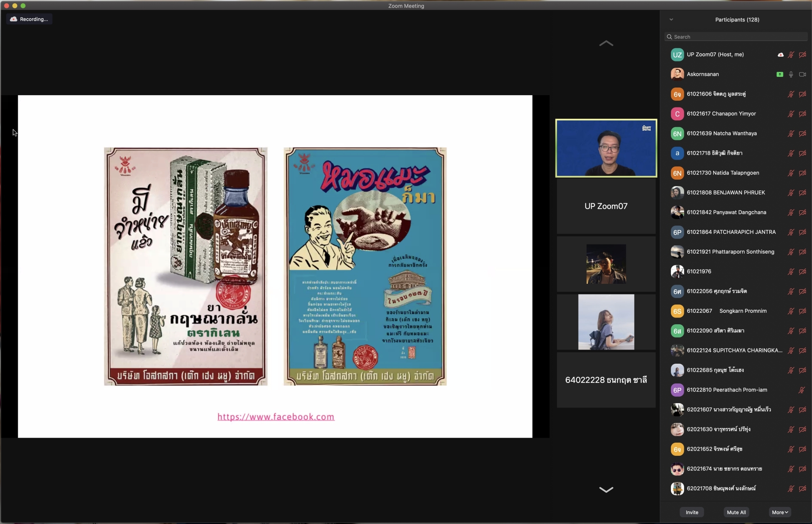Click video-off icon for 61021617 Chanapon Yimyor
Screen dimensions: 812x524
tap(802, 114)
